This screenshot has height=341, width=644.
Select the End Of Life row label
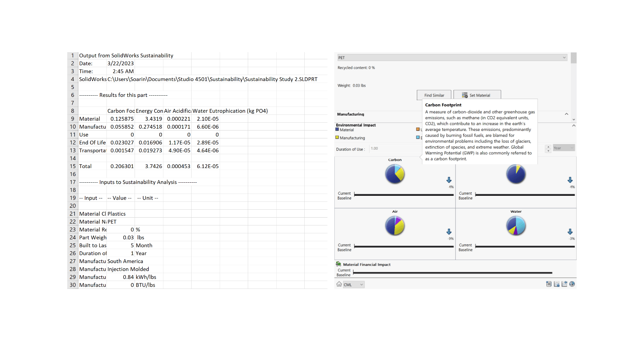(93, 143)
